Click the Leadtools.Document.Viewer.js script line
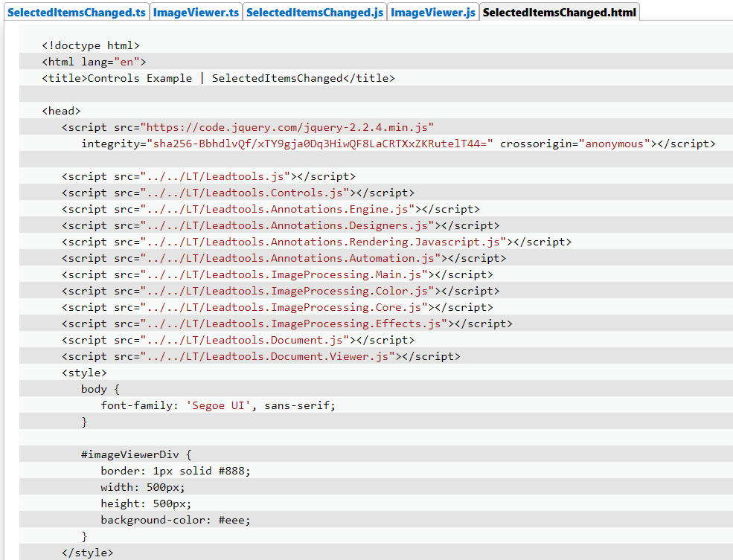Viewport: 733px width, 560px height. [x=261, y=356]
